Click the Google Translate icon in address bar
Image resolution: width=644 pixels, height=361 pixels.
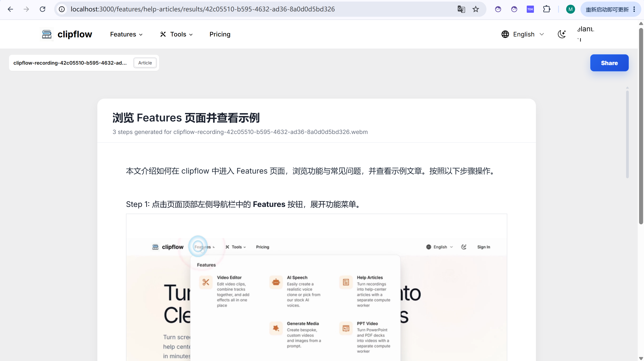[x=461, y=9]
